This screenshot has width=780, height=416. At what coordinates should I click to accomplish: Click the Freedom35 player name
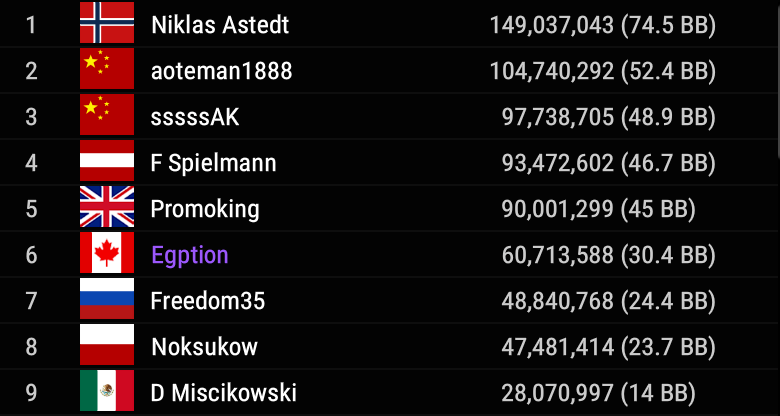click(x=207, y=300)
